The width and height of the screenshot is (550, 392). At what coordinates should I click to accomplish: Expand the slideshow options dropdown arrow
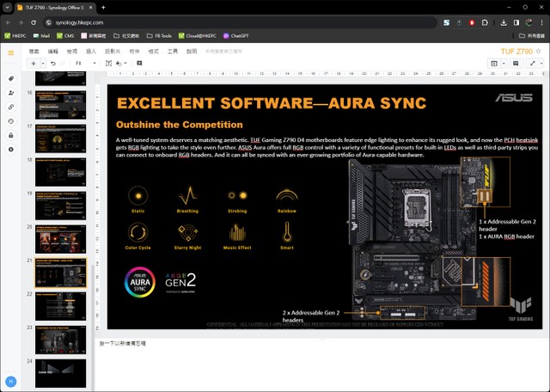click(x=504, y=64)
